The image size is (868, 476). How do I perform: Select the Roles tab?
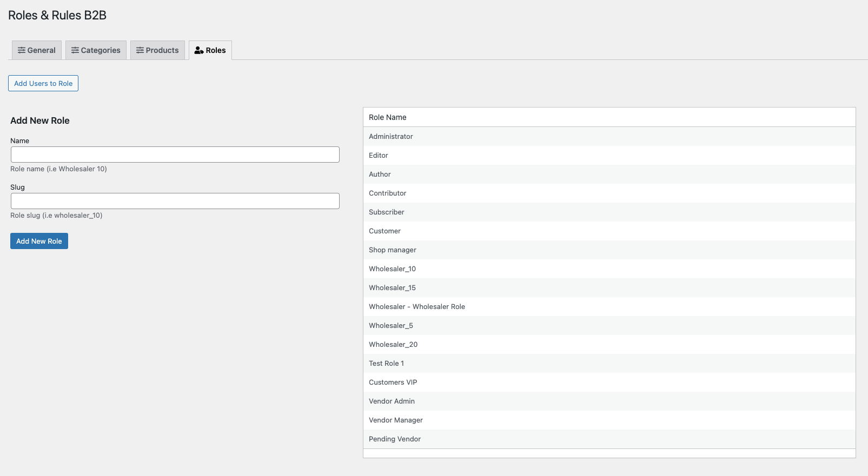coord(210,50)
